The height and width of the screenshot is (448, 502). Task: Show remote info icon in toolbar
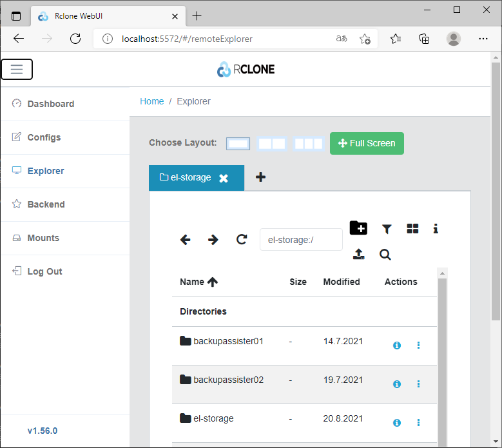[x=436, y=229]
